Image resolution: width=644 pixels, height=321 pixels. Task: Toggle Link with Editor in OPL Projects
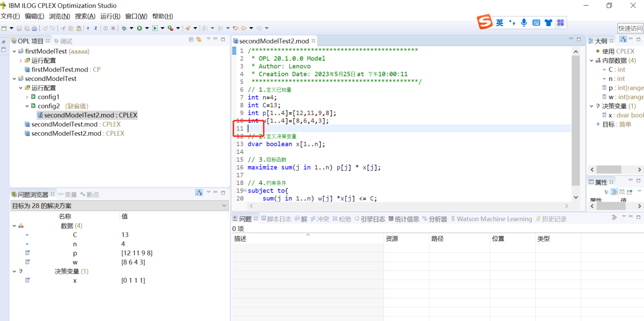[199, 40]
